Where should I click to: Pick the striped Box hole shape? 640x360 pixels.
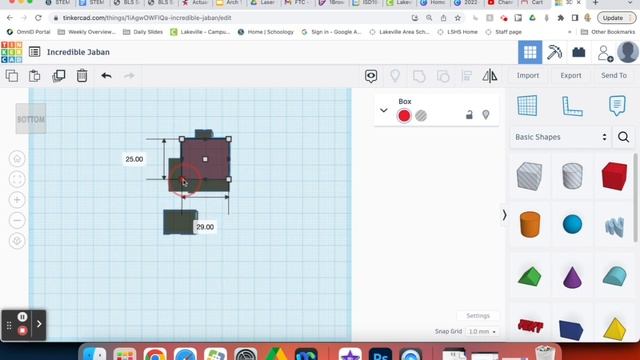click(x=529, y=176)
